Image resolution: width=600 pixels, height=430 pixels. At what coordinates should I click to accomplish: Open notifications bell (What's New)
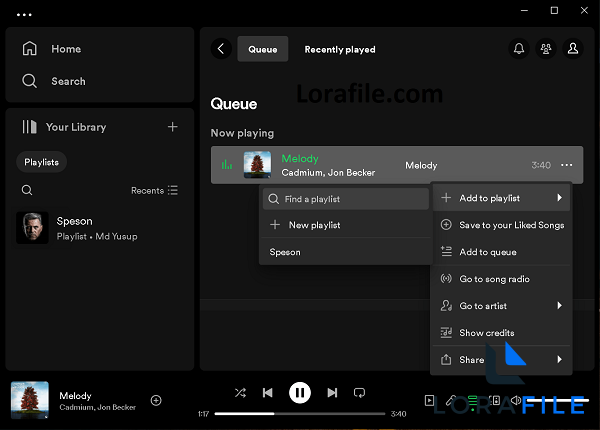click(x=519, y=49)
